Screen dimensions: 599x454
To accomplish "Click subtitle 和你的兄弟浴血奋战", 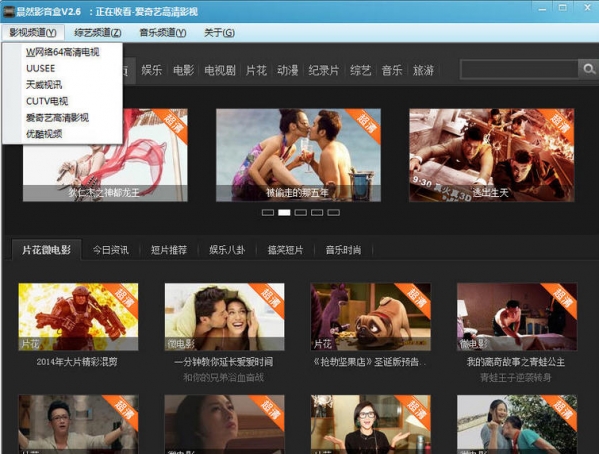I will 223,378.
